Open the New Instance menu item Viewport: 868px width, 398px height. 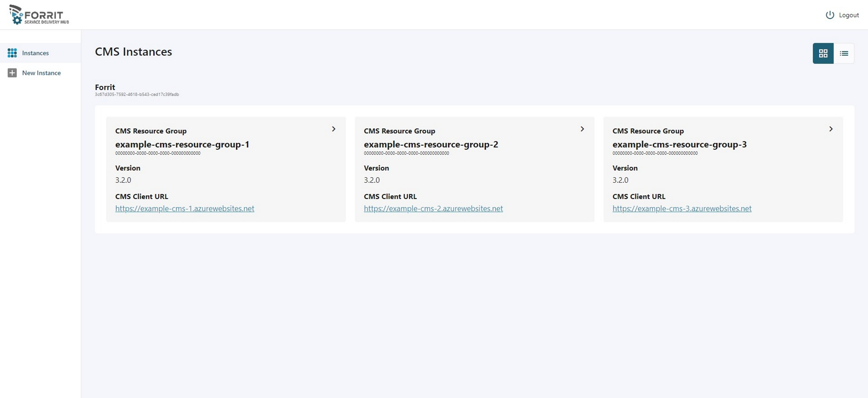point(41,73)
